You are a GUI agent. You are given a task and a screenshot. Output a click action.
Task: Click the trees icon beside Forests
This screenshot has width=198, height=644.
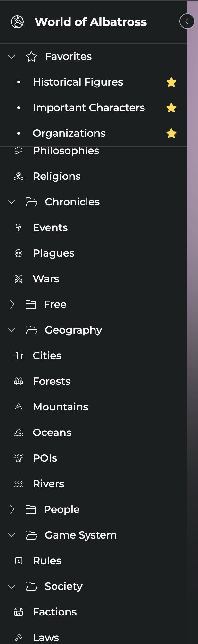19,381
